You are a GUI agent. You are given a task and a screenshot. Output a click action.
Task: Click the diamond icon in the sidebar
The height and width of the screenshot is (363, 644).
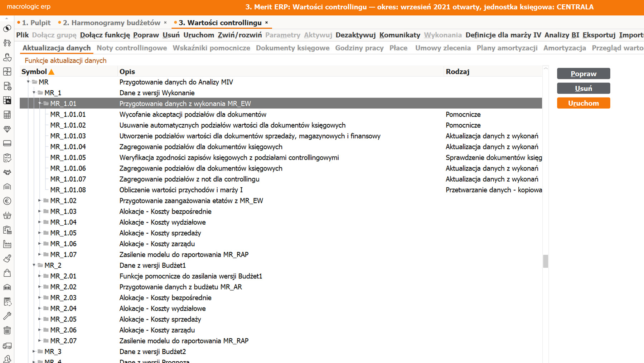tap(7, 129)
